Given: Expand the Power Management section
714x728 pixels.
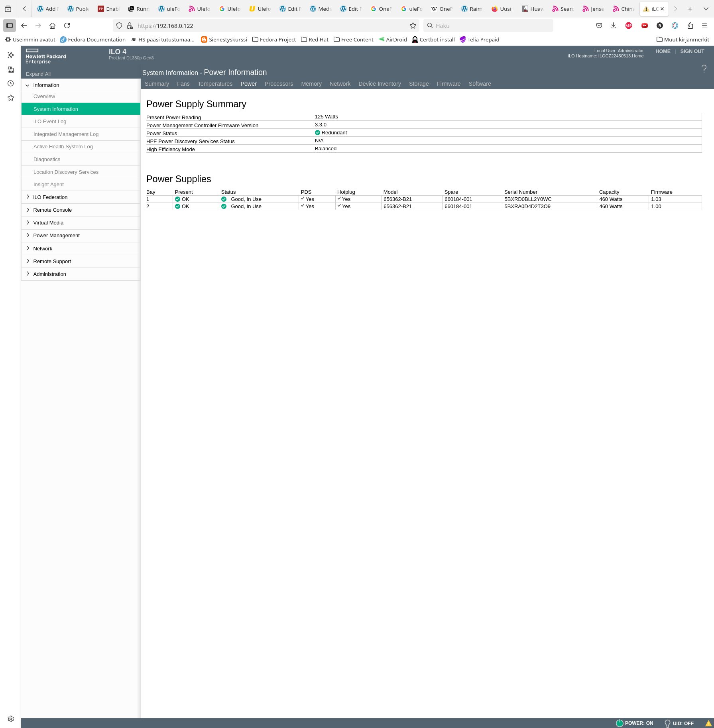Looking at the screenshot, I should click(x=56, y=235).
